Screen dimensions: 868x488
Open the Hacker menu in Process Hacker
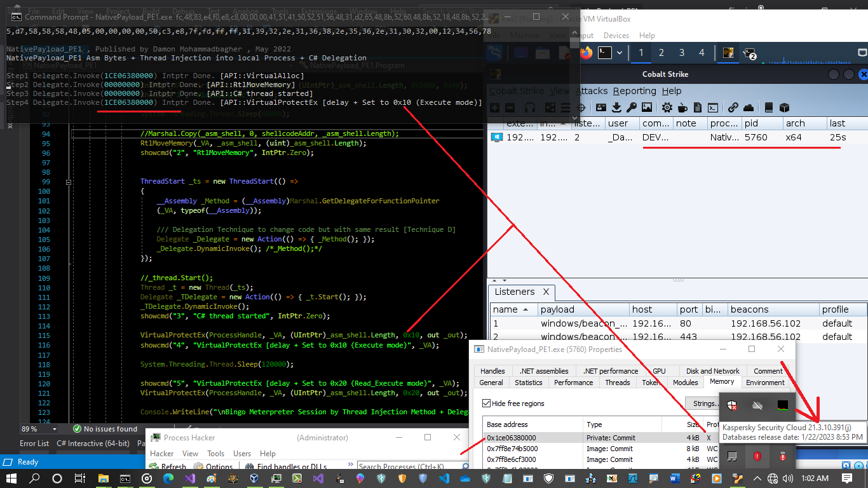coord(162,454)
